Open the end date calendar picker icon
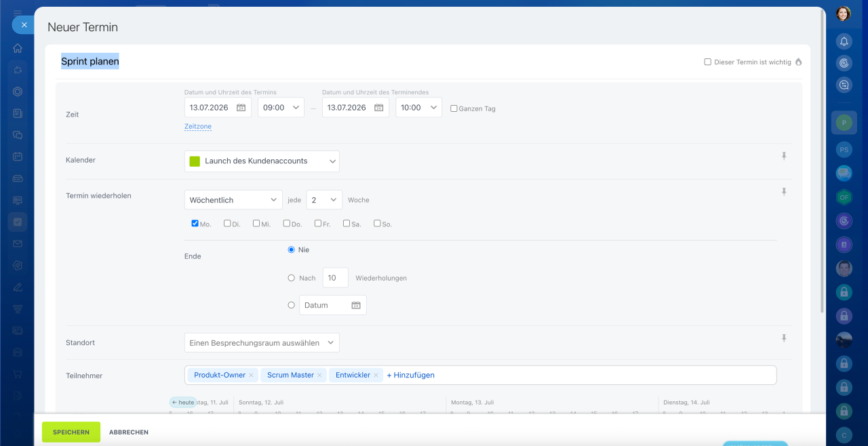This screenshot has height=446, width=868. (378, 107)
